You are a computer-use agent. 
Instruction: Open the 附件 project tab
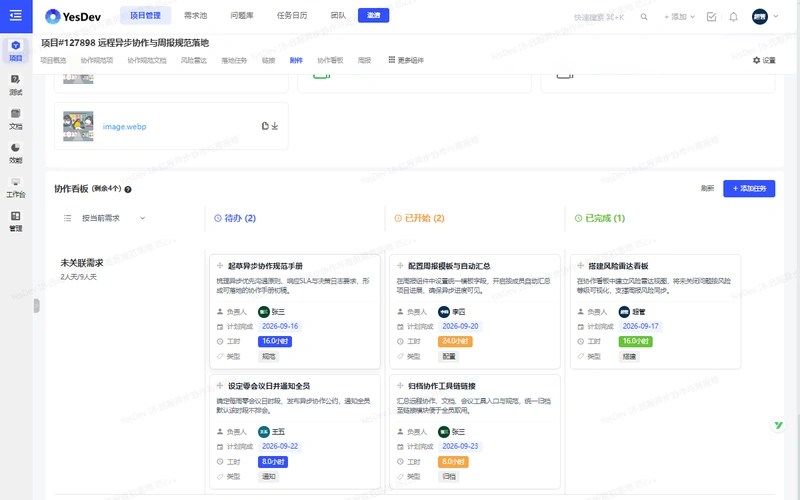[x=296, y=60]
